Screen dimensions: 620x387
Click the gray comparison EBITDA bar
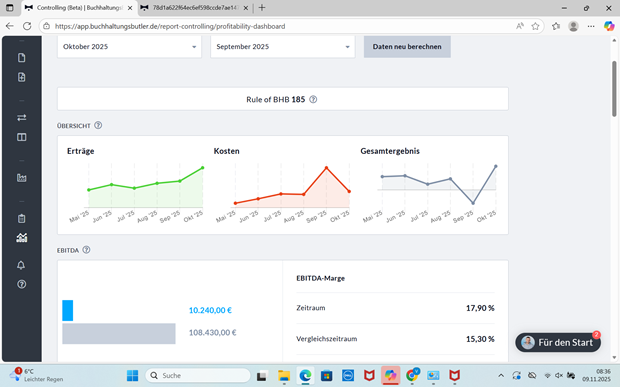tap(119, 333)
